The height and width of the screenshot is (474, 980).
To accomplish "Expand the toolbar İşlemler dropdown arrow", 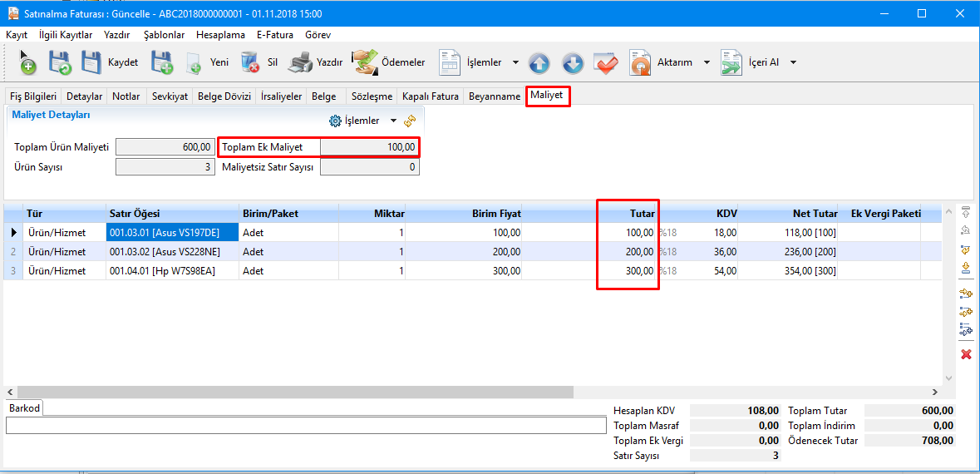I will click(x=515, y=62).
